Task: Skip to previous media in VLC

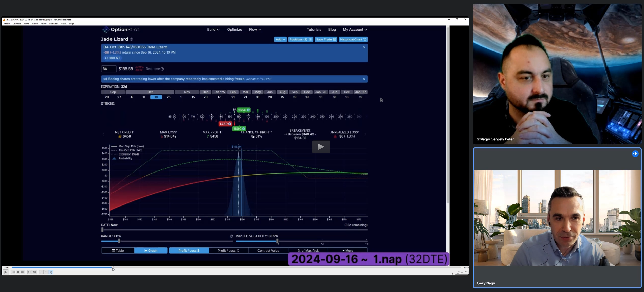Action: point(13,272)
